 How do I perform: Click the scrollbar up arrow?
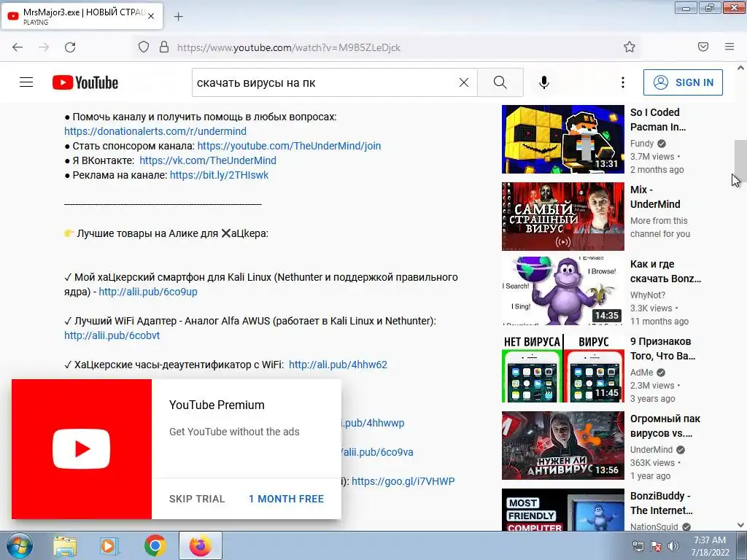[x=740, y=68]
